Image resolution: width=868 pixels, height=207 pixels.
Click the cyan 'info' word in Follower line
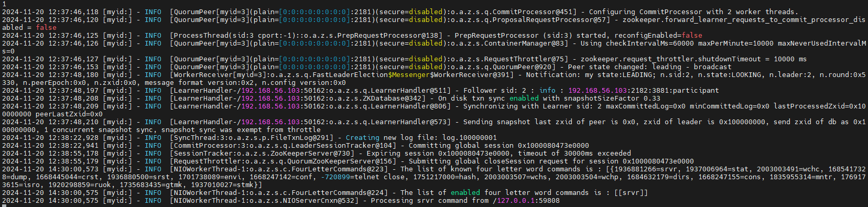pyautogui.click(x=547, y=90)
